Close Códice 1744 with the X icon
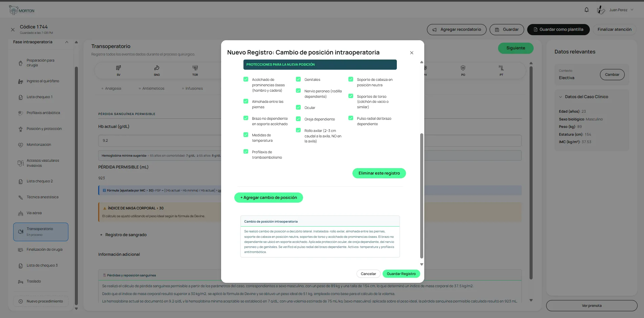This screenshot has width=644, height=318. click(13, 29)
